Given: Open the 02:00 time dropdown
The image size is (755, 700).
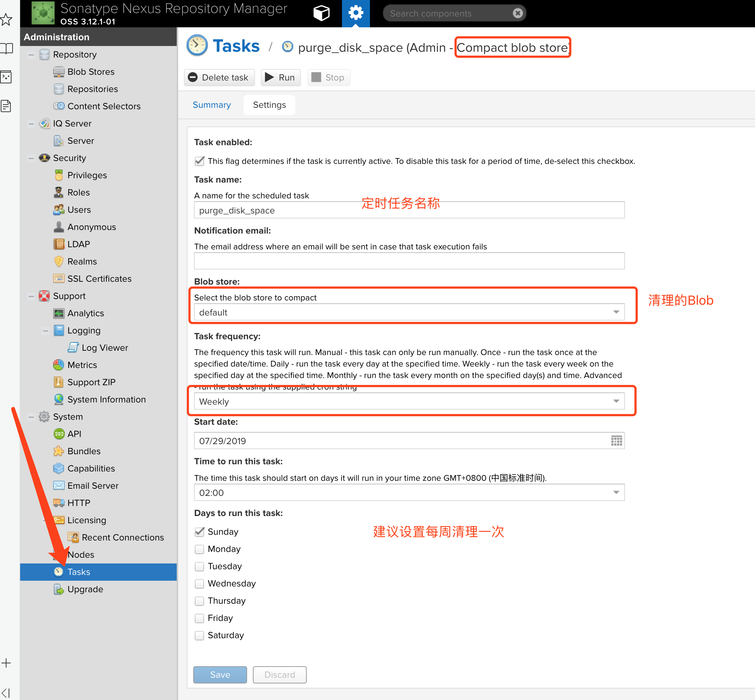Looking at the screenshot, I should pos(616,492).
